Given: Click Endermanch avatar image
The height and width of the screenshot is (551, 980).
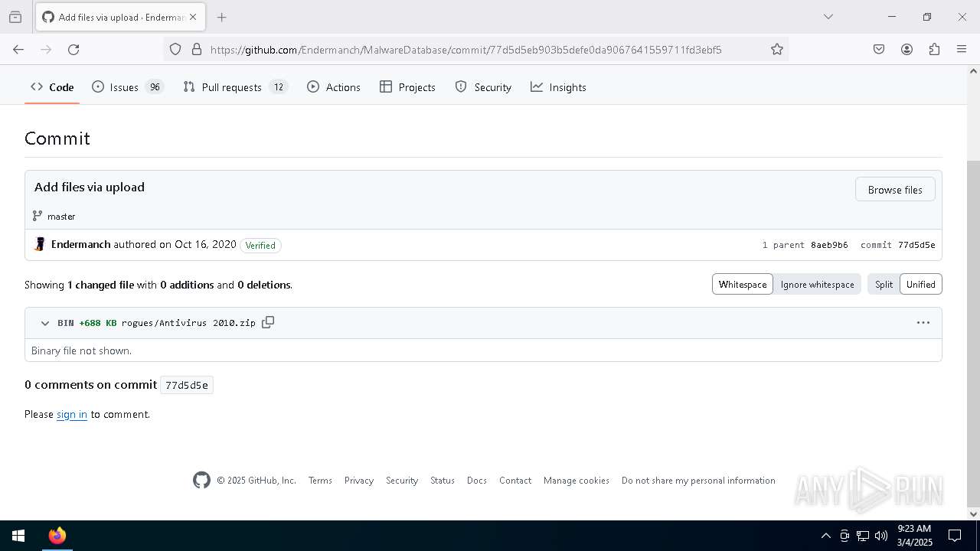Looking at the screenshot, I should pos(40,245).
